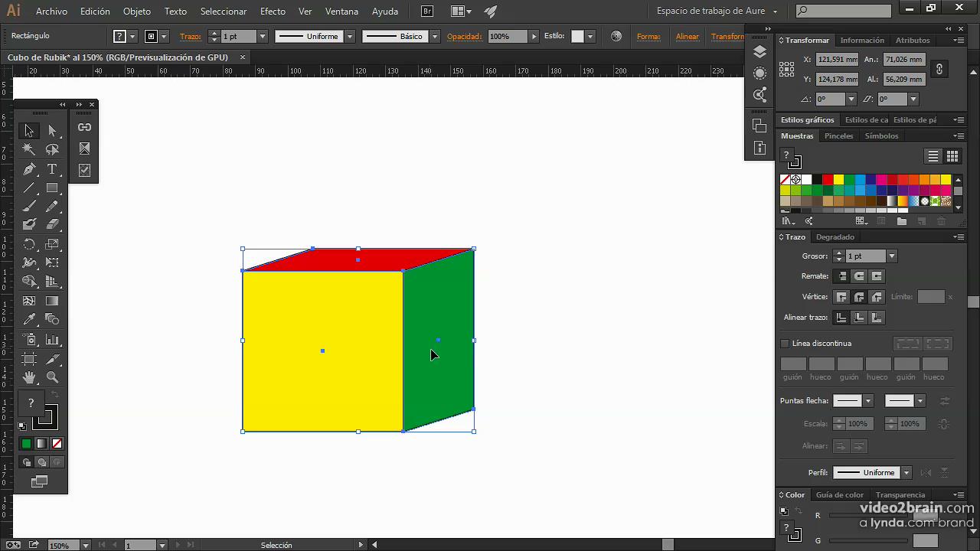The height and width of the screenshot is (551, 980).
Task: Enable the Línea discontinua checkbox
Action: coord(785,344)
